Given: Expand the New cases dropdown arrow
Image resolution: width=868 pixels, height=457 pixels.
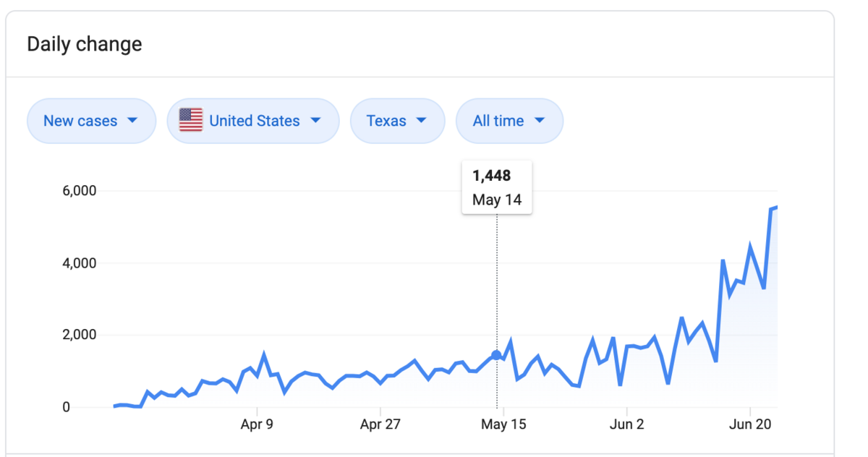Looking at the screenshot, I should tap(132, 121).
